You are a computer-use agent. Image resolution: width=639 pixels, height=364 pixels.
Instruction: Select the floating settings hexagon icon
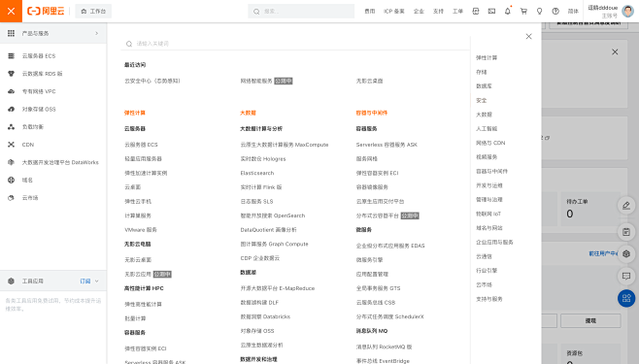(626, 254)
